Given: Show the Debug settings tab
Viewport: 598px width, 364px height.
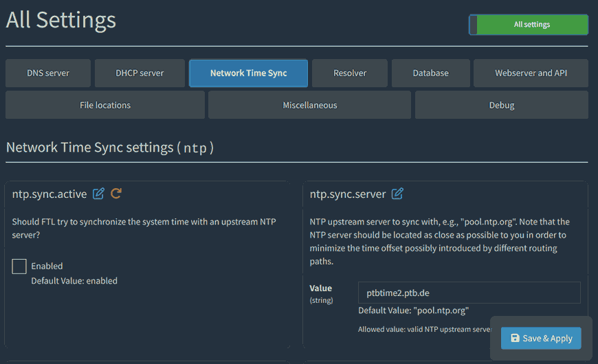Looking at the screenshot, I should pos(501,105).
